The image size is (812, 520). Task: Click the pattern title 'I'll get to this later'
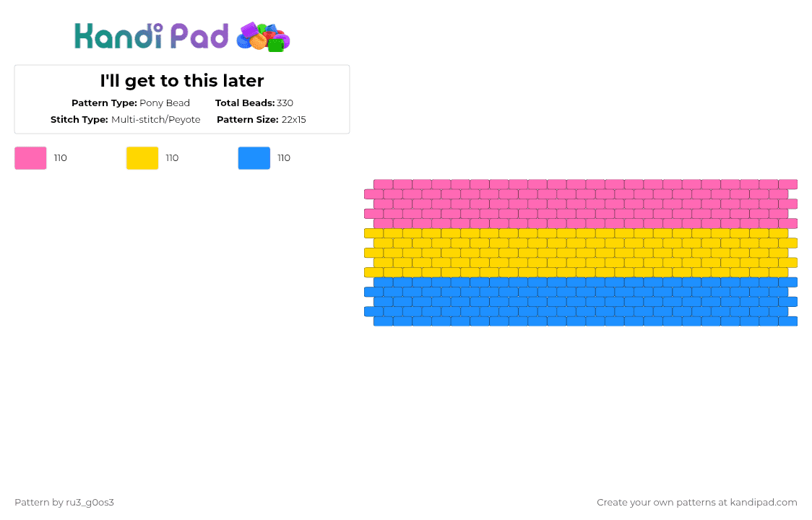pyautogui.click(x=182, y=81)
